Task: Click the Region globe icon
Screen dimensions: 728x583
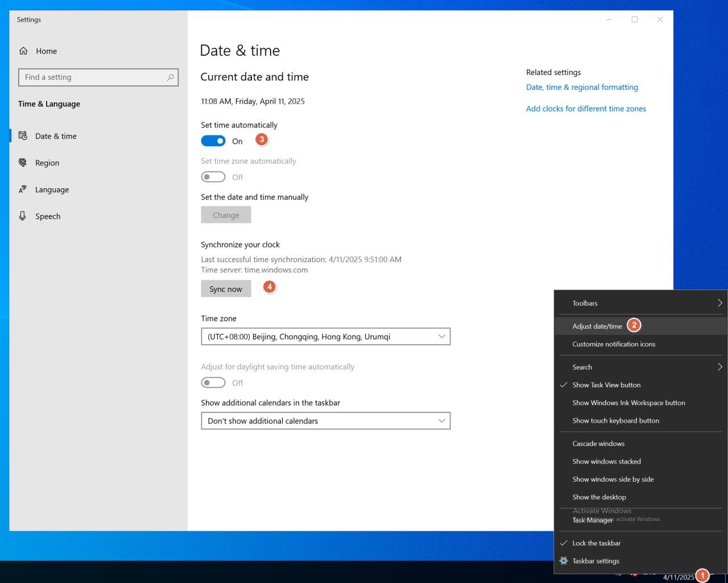Action: click(x=23, y=163)
